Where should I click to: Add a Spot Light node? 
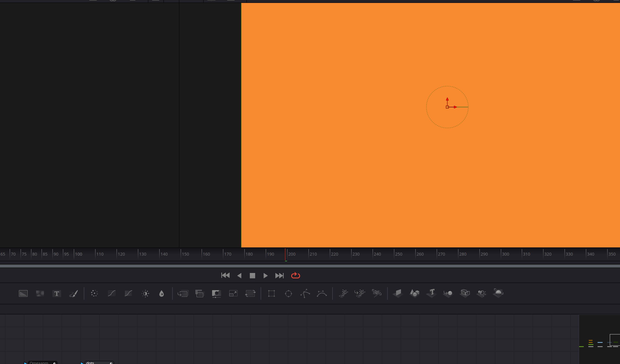tap(482, 293)
